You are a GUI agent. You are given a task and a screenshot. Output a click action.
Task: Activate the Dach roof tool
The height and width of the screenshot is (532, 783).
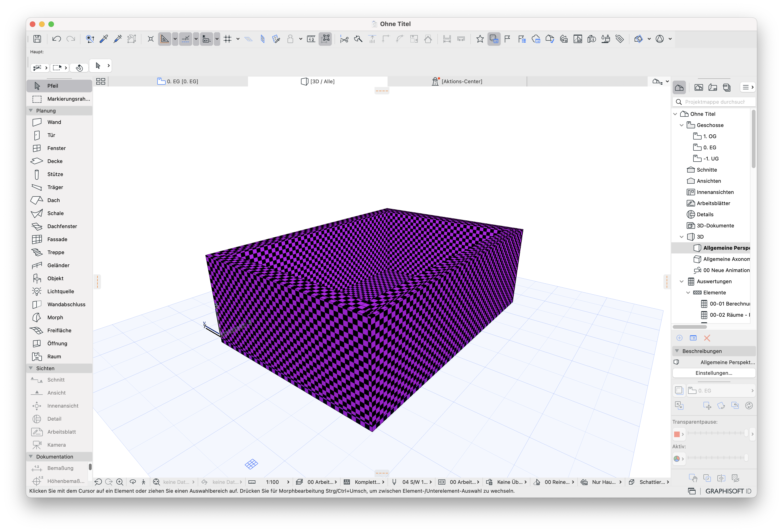tap(59, 200)
